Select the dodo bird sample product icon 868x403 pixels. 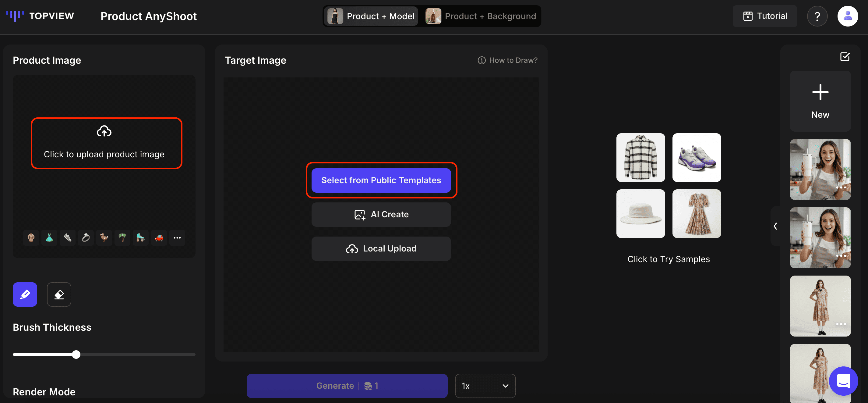coord(104,237)
